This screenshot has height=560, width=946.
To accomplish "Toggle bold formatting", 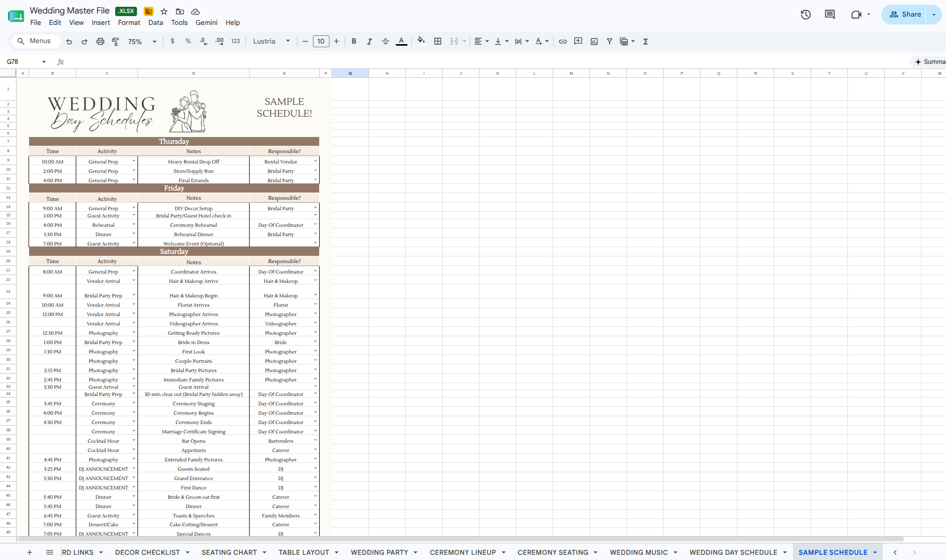I will (354, 42).
